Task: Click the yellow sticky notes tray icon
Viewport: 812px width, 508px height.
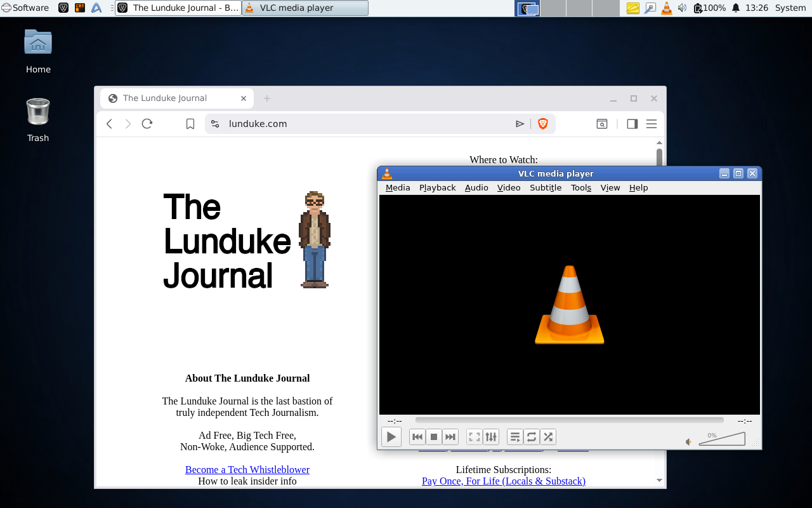Action: (x=633, y=8)
